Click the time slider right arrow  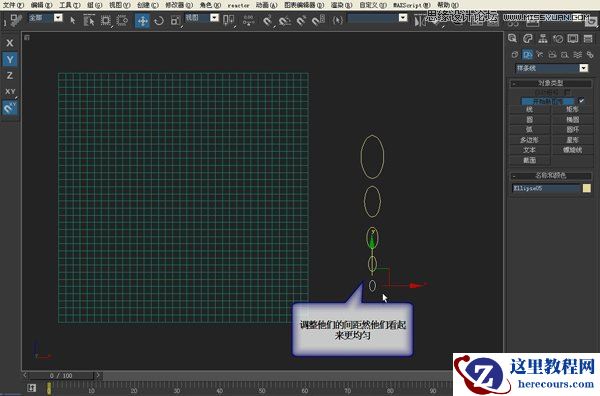(98, 375)
